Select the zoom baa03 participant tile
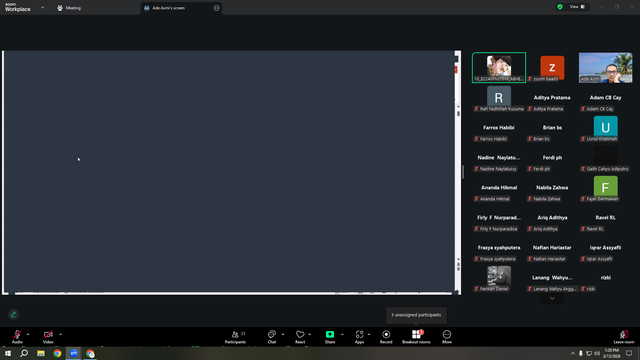The width and height of the screenshot is (640, 360). 552,67
